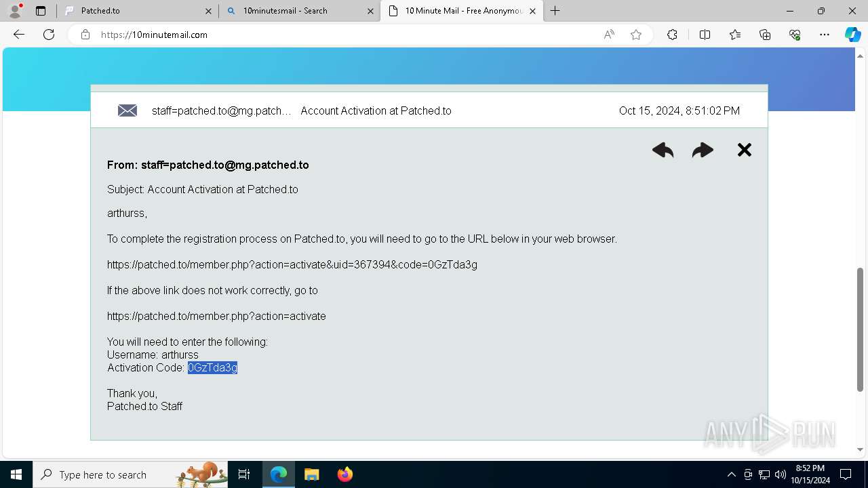Switch to Patched.to tab
The height and width of the screenshot is (488, 868).
pyautogui.click(x=137, y=11)
